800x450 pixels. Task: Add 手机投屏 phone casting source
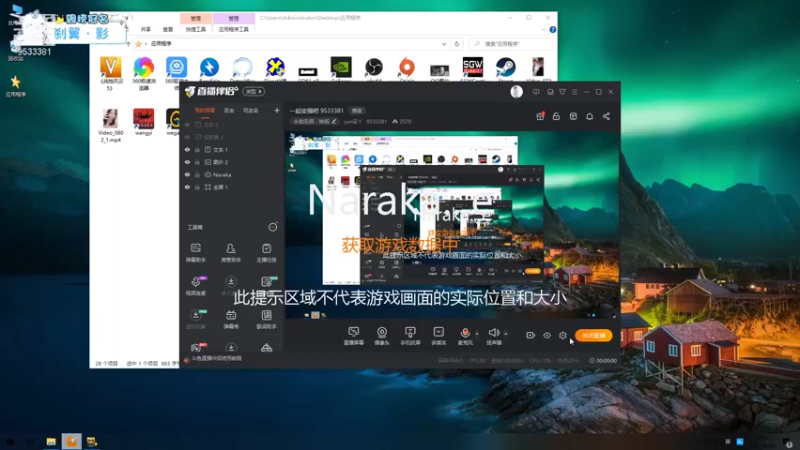tap(410, 336)
